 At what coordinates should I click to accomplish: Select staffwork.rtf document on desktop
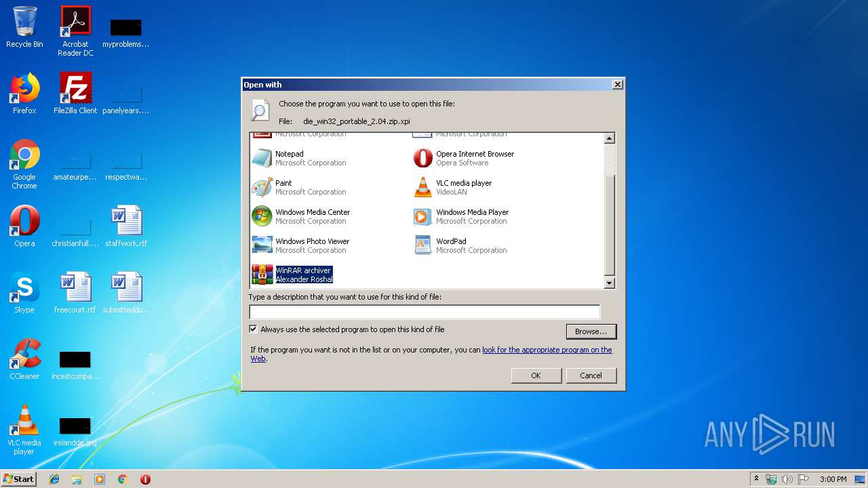click(126, 226)
